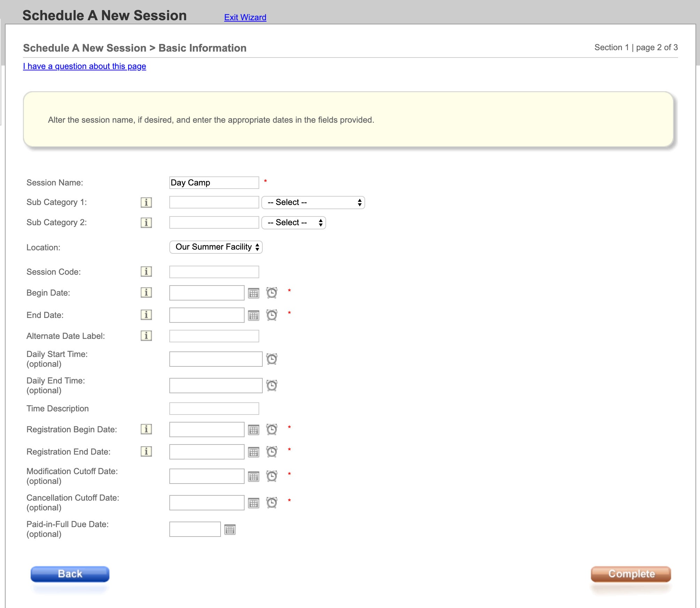Open Paid-in-Full Due Date calendar
Screen dimensions: 700x608
pos(230,530)
